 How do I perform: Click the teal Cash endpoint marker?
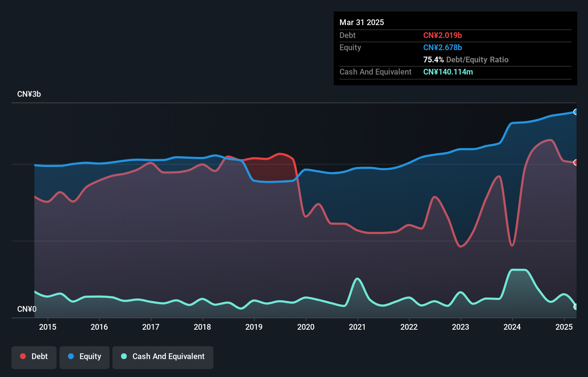[575, 307]
